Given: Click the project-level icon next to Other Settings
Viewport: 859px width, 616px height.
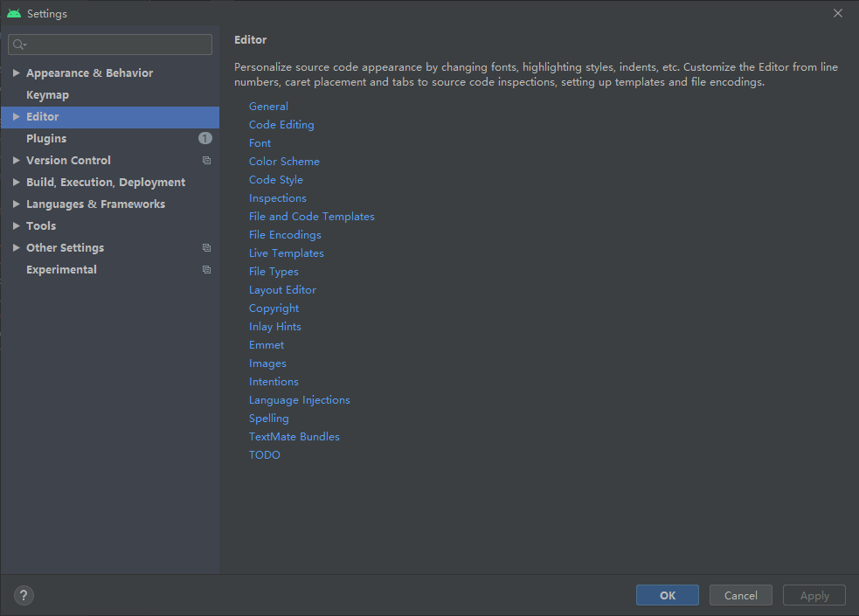Looking at the screenshot, I should pyautogui.click(x=206, y=248).
